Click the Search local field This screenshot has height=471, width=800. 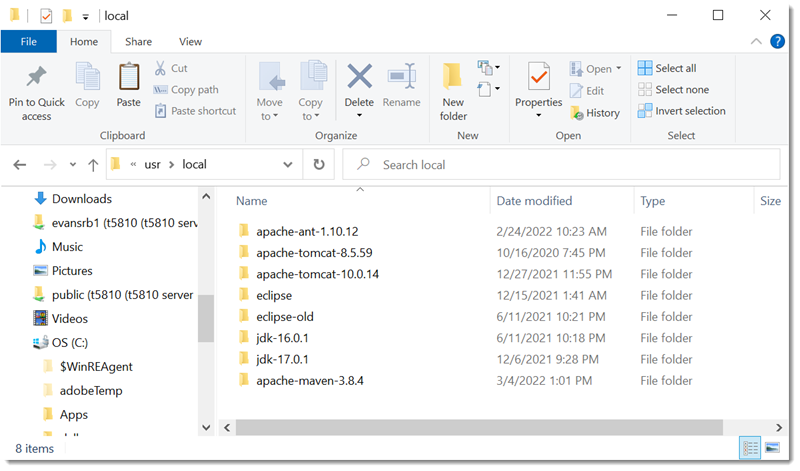tap(561, 164)
